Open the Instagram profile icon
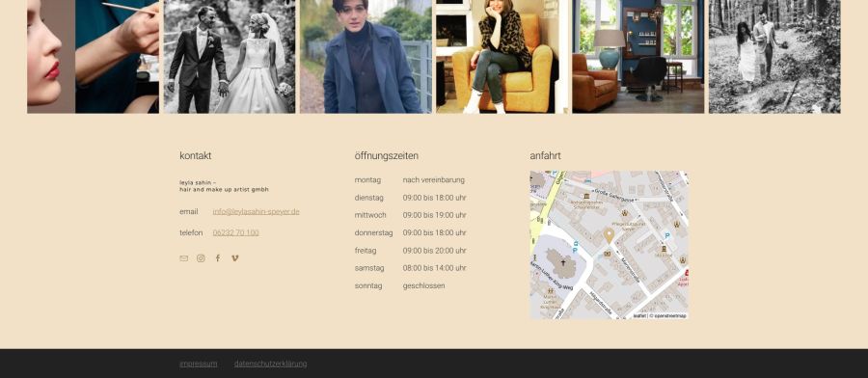Image resolution: width=868 pixels, height=378 pixels. tap(201, 258)
